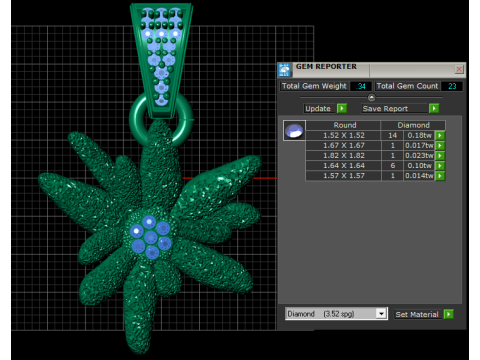Click the 0.014tw weight cell
The image size is (480, 360).
click(419, 175)
